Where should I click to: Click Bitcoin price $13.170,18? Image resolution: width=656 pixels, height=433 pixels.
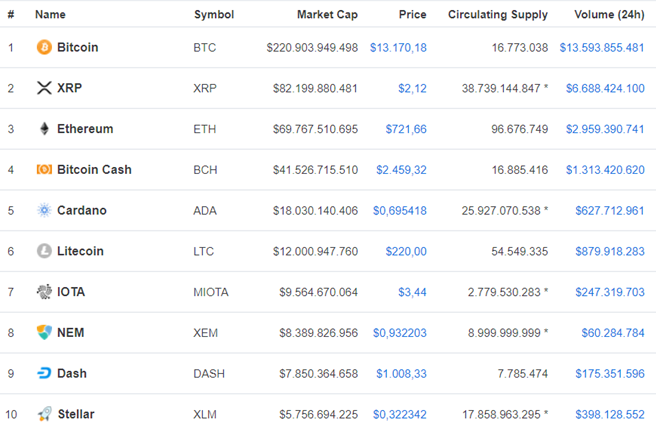[x=398, y=48]
